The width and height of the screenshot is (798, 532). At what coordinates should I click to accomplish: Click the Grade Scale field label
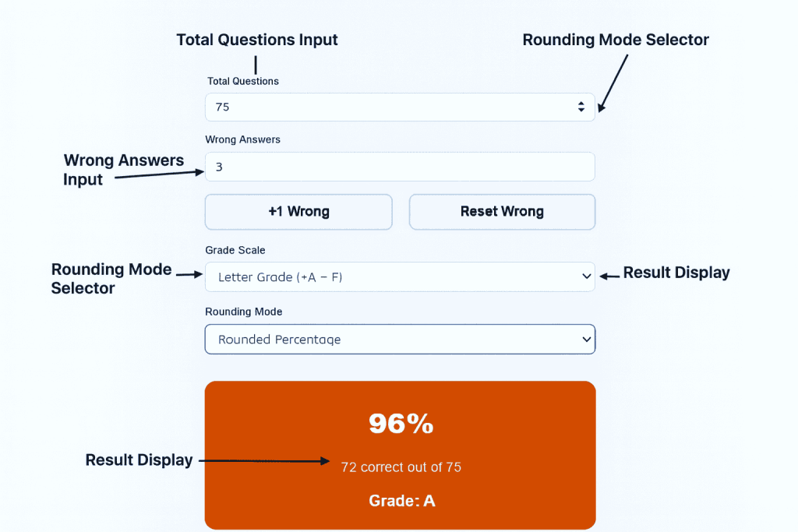tap(235, 250)
